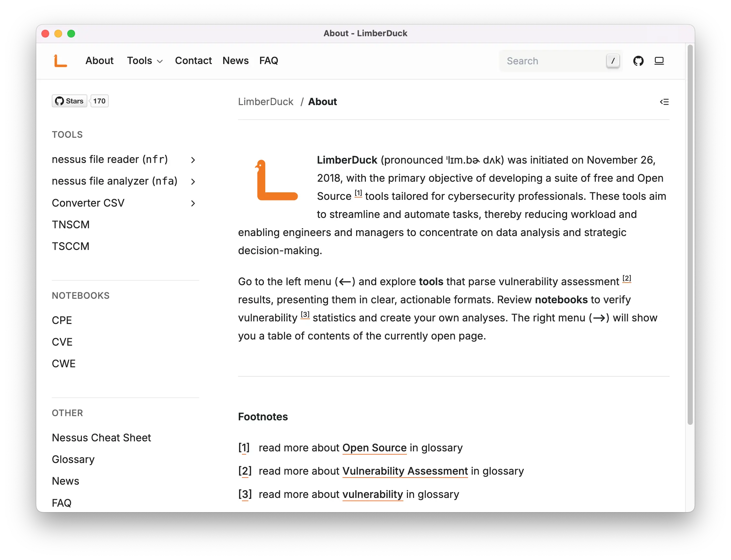Image resolution: width=731 pixels, height=560 pixels.
Task: Click the TOOLS section heading
Action: (67, 135)
